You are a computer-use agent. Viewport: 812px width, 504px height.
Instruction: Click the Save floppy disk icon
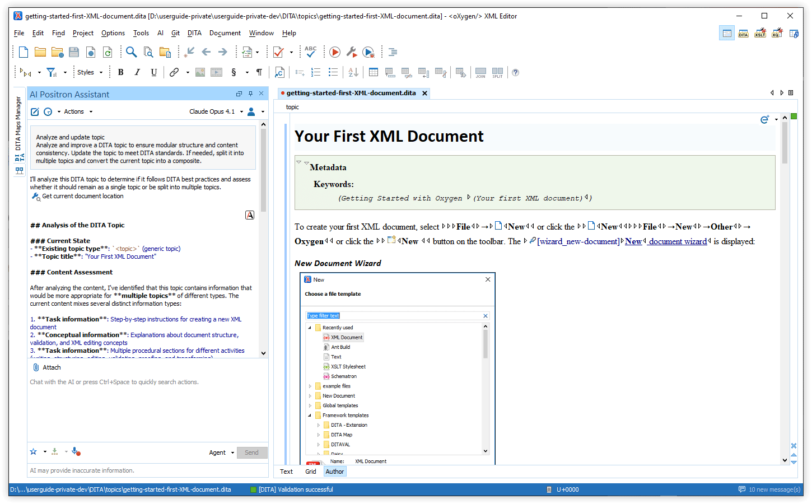coord(74,52)
